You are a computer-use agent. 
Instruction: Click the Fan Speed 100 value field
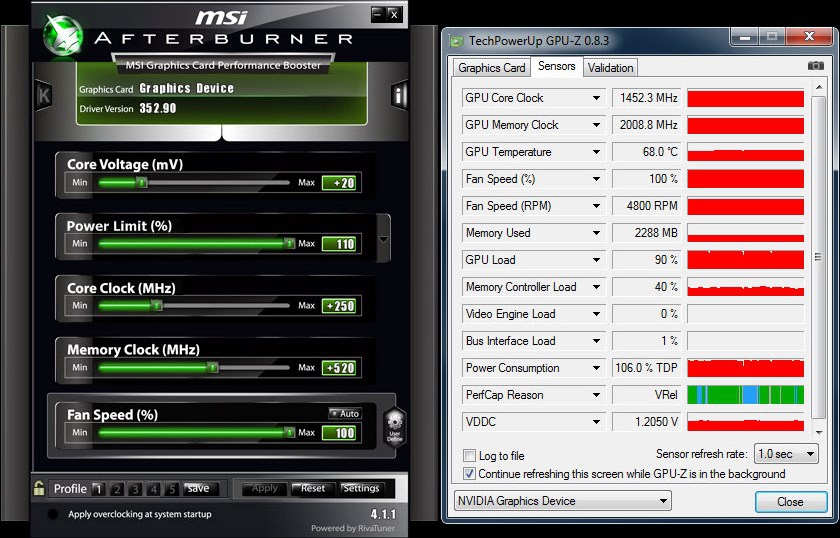click(x=341, y=433)
